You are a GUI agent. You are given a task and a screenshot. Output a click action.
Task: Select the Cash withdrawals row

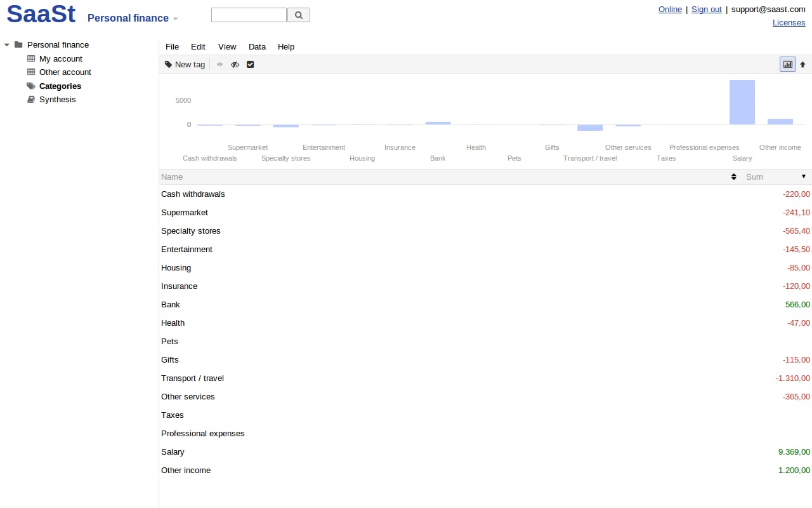pyautogui.click(x=485, y=194)
